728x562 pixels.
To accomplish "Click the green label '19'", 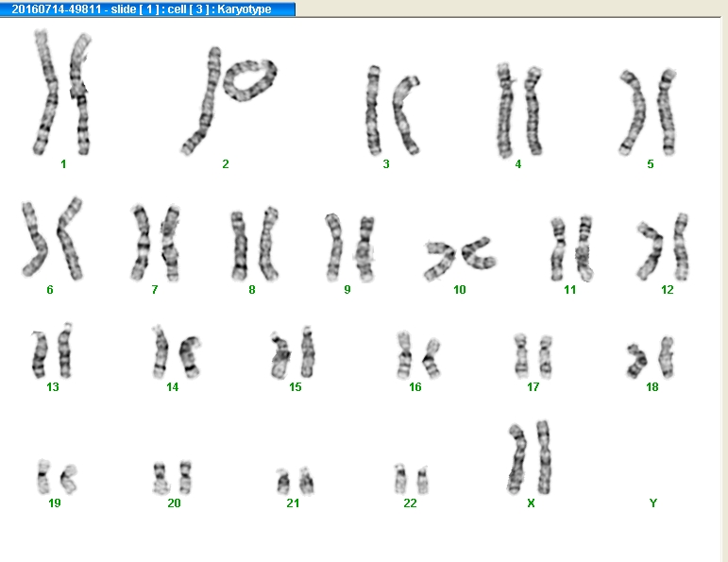I will (x=55, y=503).
